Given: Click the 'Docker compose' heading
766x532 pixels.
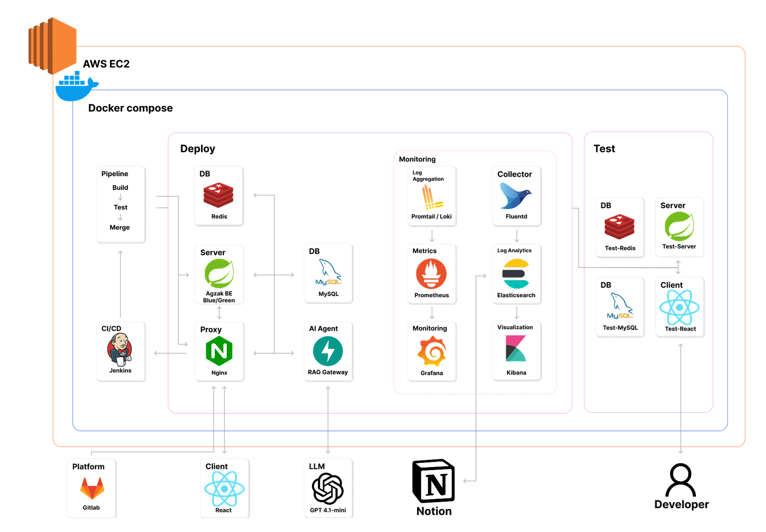Looking at the screenshot, I should click(x=130, y=108).
